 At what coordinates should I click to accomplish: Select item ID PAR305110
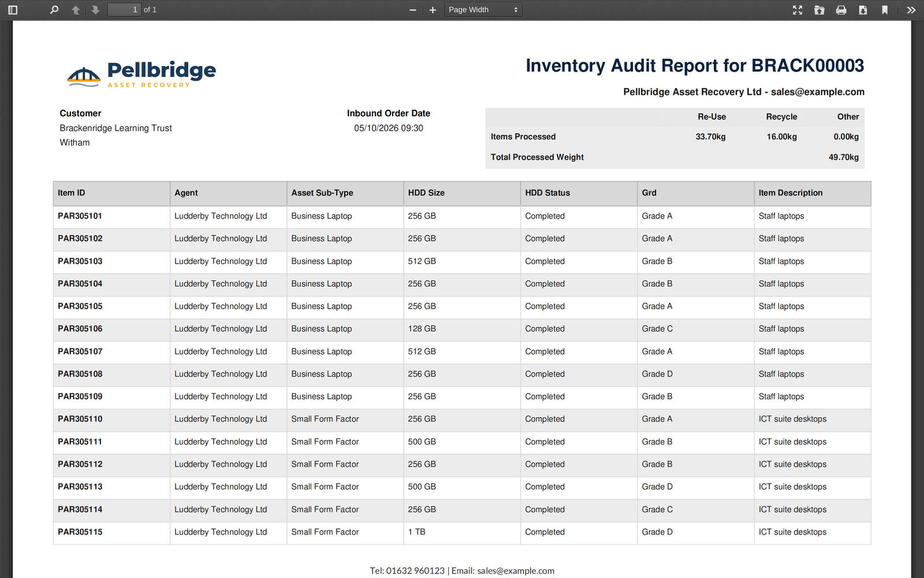coord(80,419)
